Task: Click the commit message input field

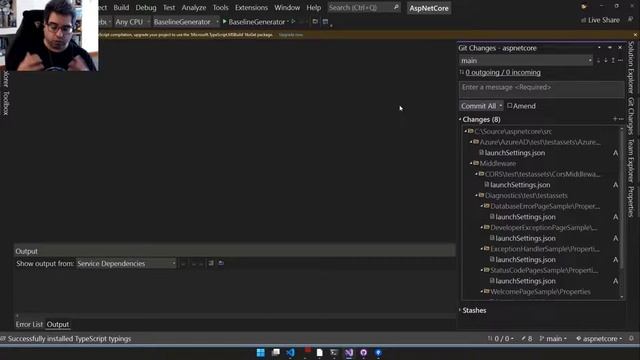Action: pos(541,89)
